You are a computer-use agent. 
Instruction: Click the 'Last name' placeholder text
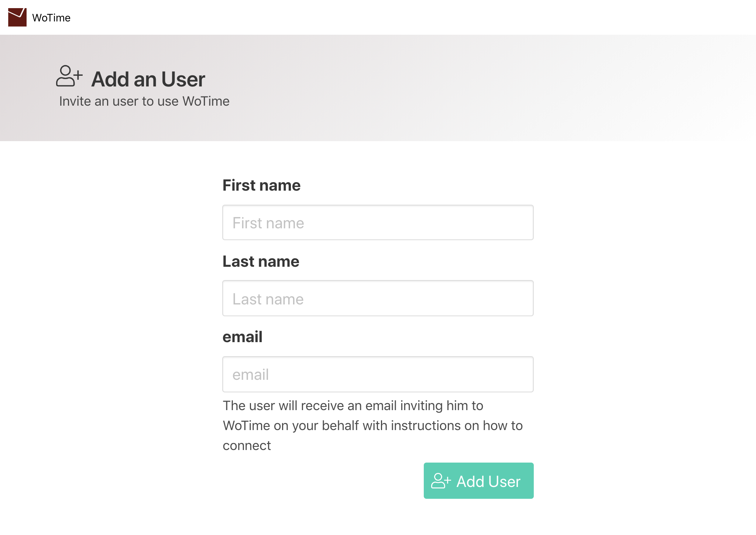coord(268,299)
